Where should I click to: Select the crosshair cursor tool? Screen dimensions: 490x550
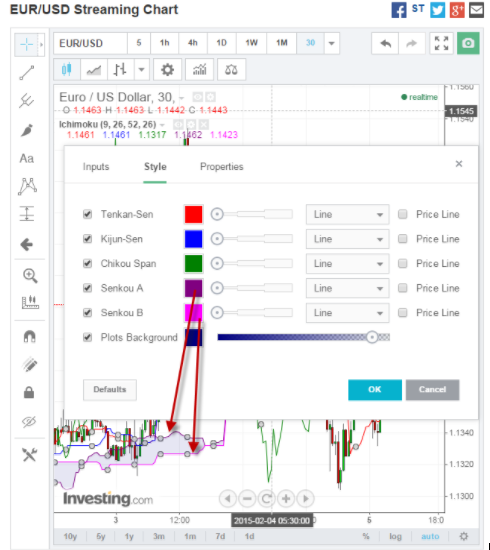(x=26, y=45)
